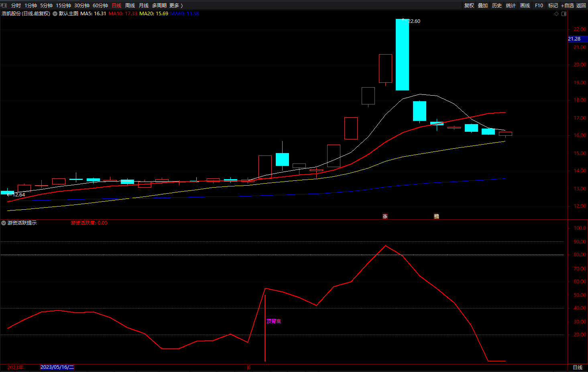Click the 涨 marker icon on chart

[x=385, y=217]
